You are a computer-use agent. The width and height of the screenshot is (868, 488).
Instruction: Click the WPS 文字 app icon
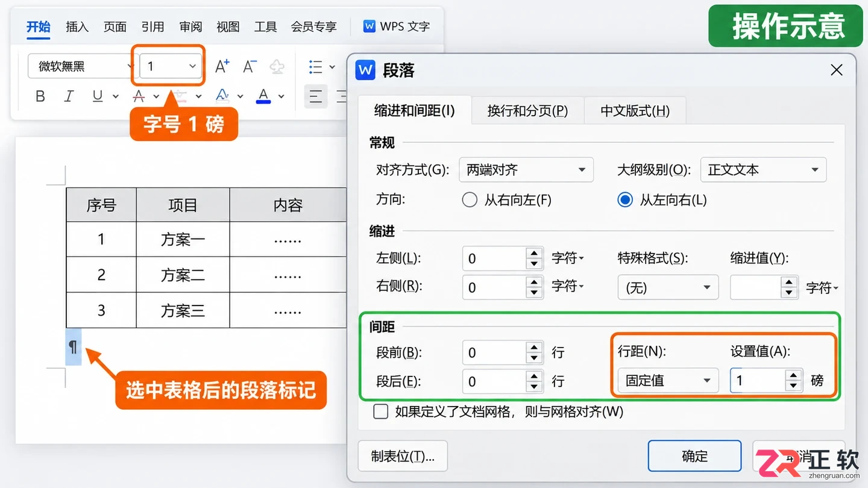[x=370, y=27]
